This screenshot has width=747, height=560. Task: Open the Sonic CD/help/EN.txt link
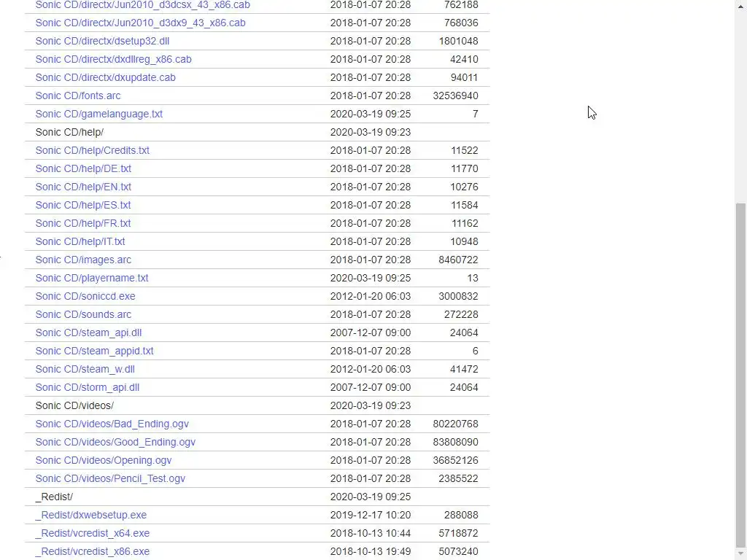(83, 187)
